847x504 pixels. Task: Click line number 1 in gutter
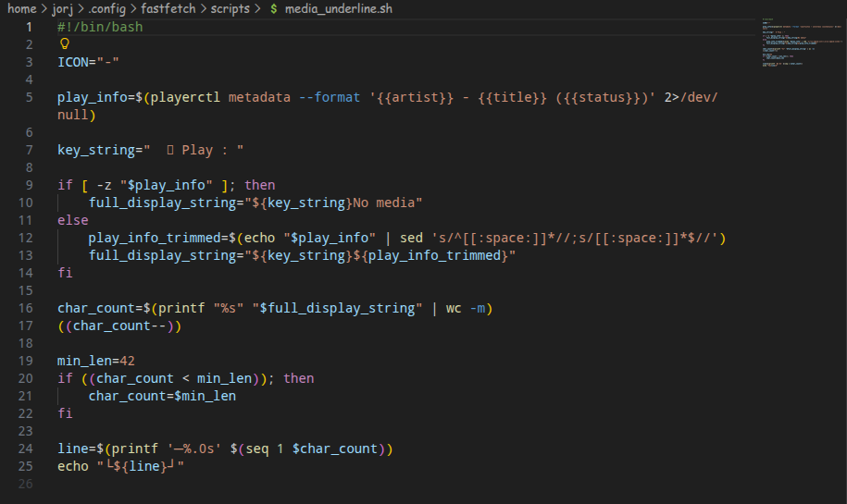(30, 27)
